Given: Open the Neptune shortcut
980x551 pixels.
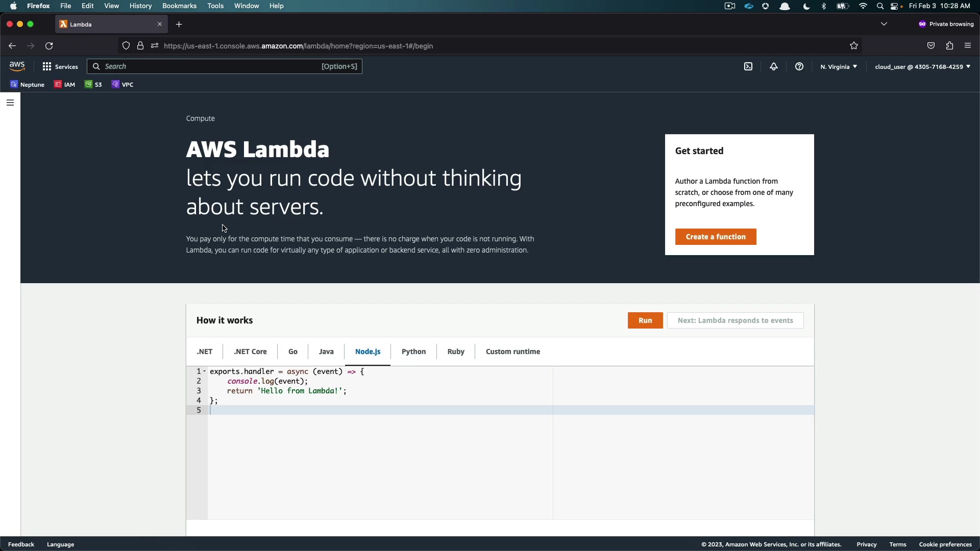Looking at the screenshot, I should 27,85.
